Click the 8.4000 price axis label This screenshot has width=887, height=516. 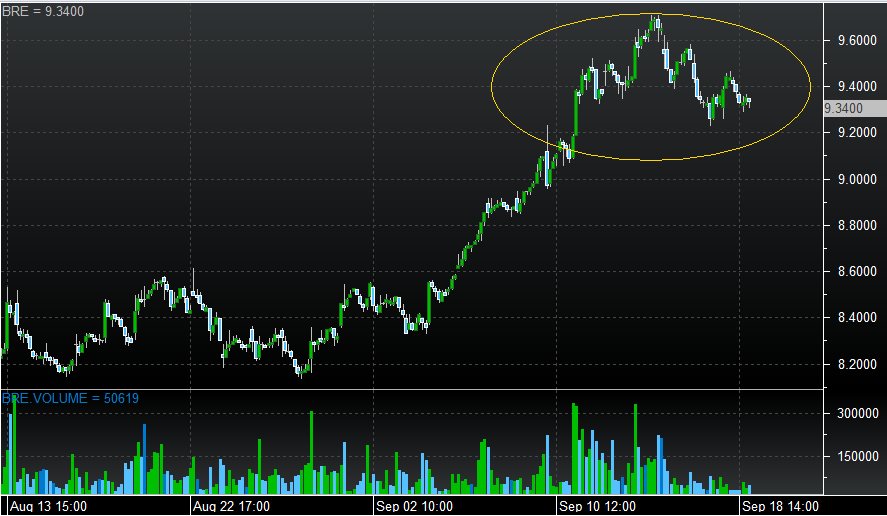[858, 317]
